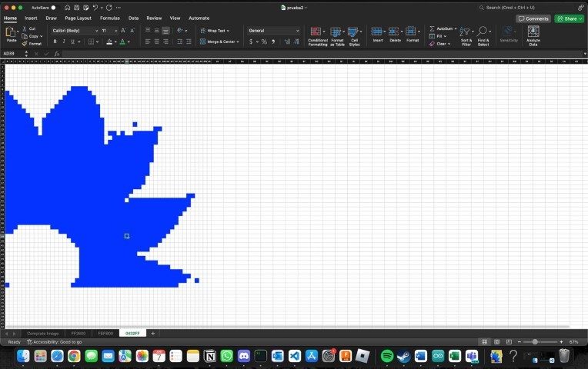Apply the Percent Style format icon
The height and width of the screenshot is (369, 588).
(264, 42)
